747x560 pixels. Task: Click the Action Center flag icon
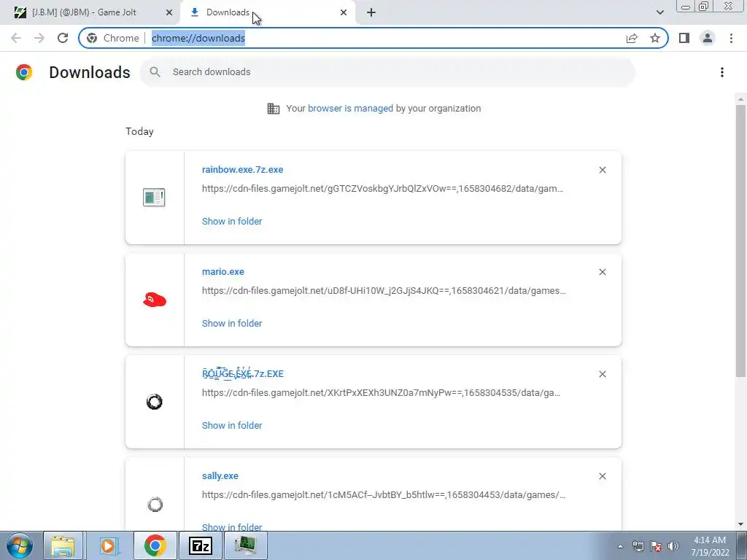point(656,546)
